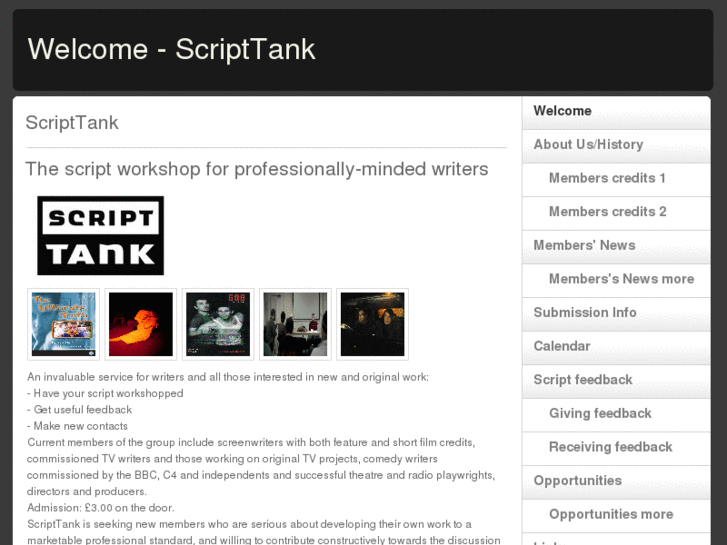Open the red-orange figure thumbnail
Image resolution: width=727 pixels, height=545 pixels.
point(141,324)
